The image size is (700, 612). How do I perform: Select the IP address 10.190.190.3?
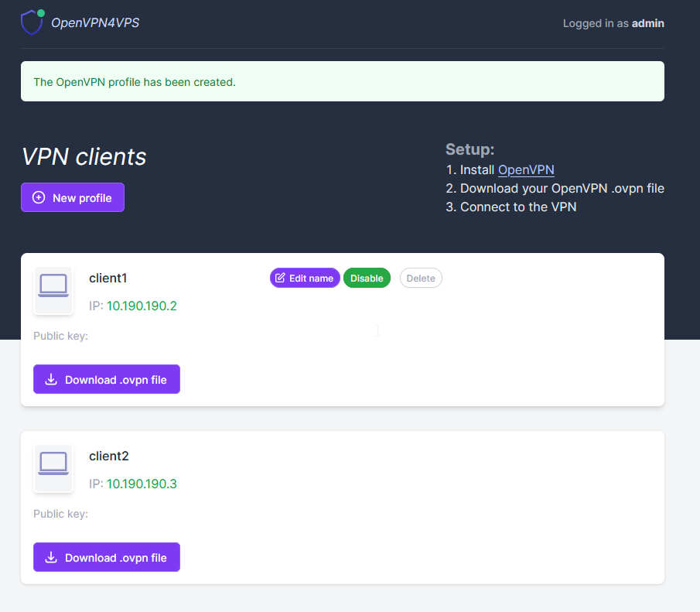142,484
